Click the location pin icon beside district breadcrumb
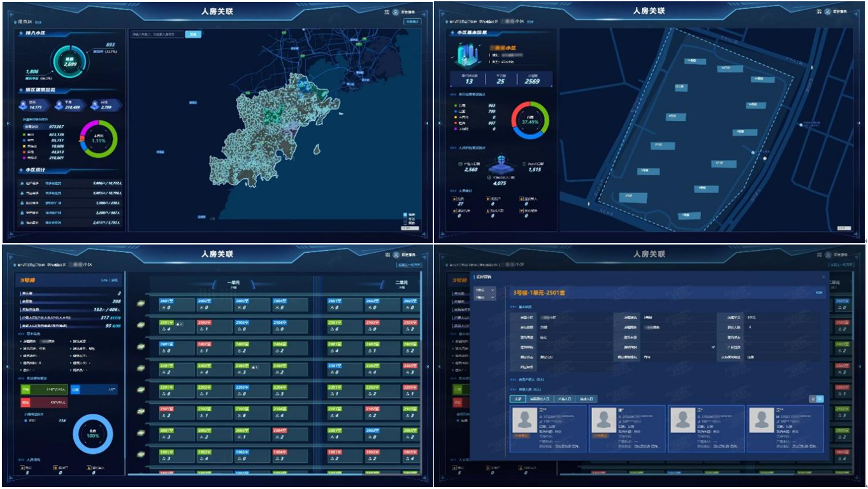 click(17, 22)
